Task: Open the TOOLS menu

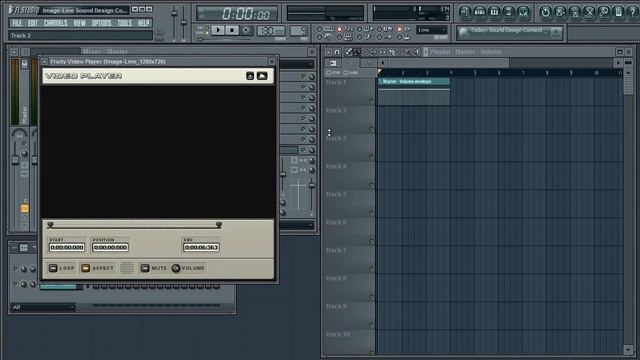Action: coord(124,23)
